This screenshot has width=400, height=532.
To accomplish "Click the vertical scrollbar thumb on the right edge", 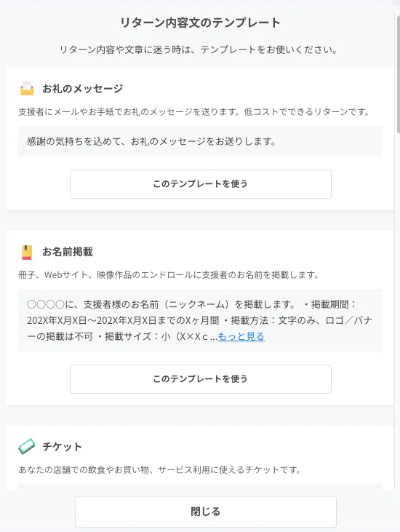I will (399, 74).
